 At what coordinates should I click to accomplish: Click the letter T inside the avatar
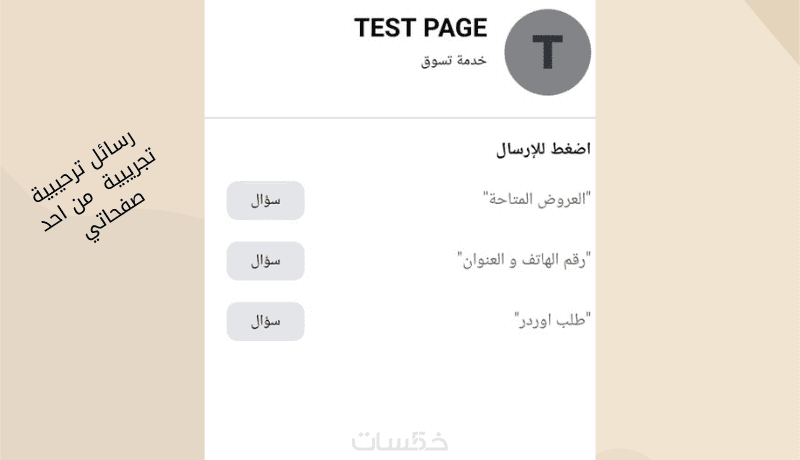[546, 53]
